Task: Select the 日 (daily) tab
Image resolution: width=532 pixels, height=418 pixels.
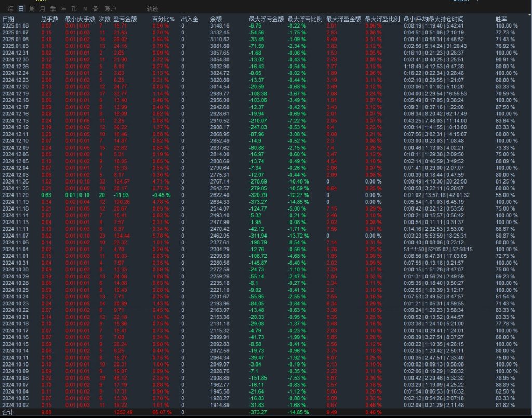Action: (x=21, y=8)
